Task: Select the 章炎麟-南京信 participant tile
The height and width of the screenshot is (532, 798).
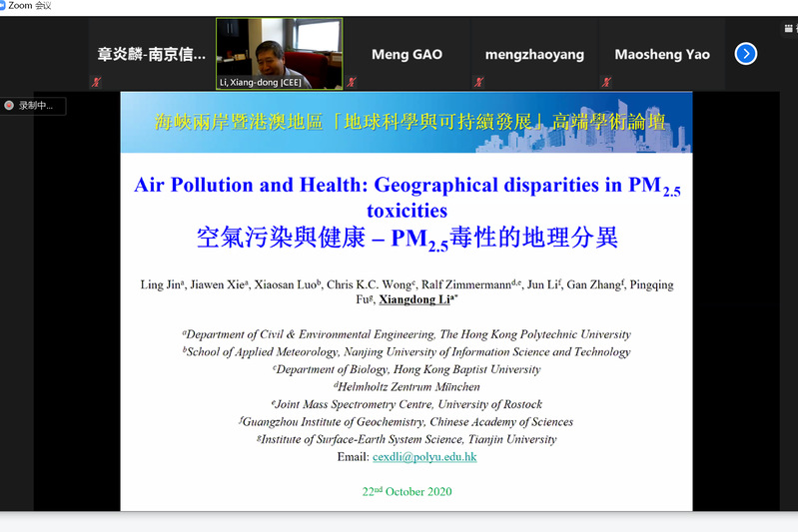Action: tap(152, 54)
